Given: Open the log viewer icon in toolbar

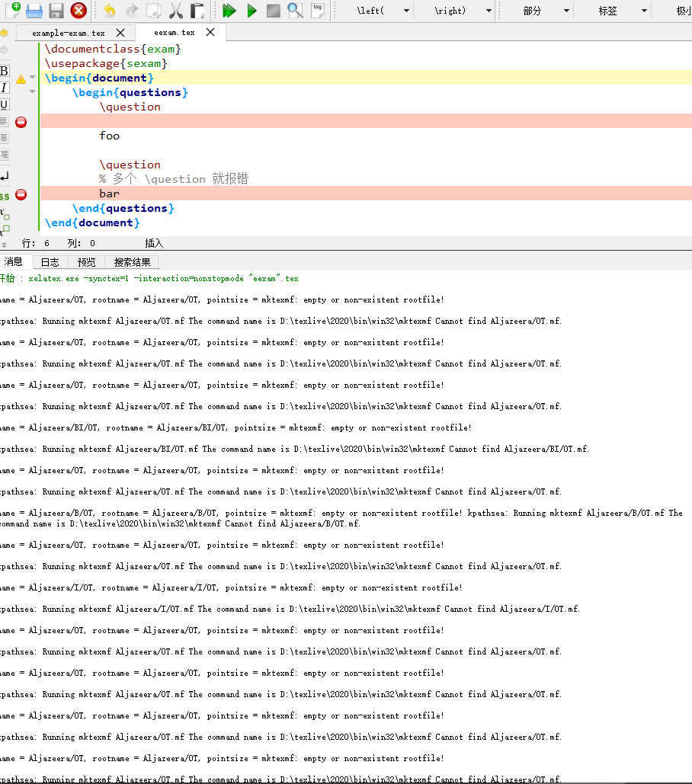Looking at the screenshot, I should pos(318,11).
